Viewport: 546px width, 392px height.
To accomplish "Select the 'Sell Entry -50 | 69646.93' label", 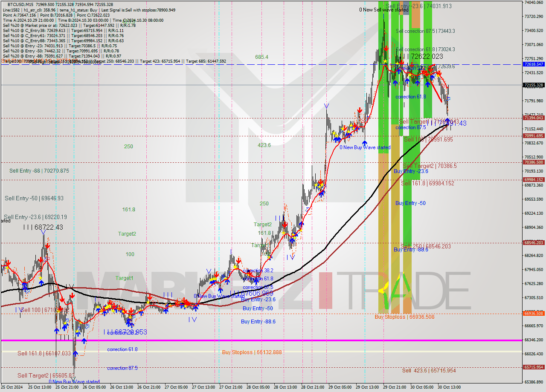I will (x=34, y=198).
